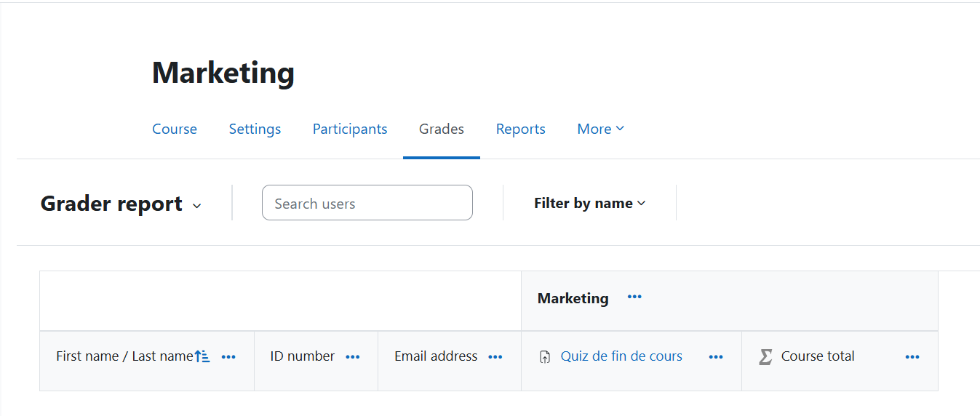
Task: Open the Marketing category actions ellipsis menu
Action: [x=634, y=297]
